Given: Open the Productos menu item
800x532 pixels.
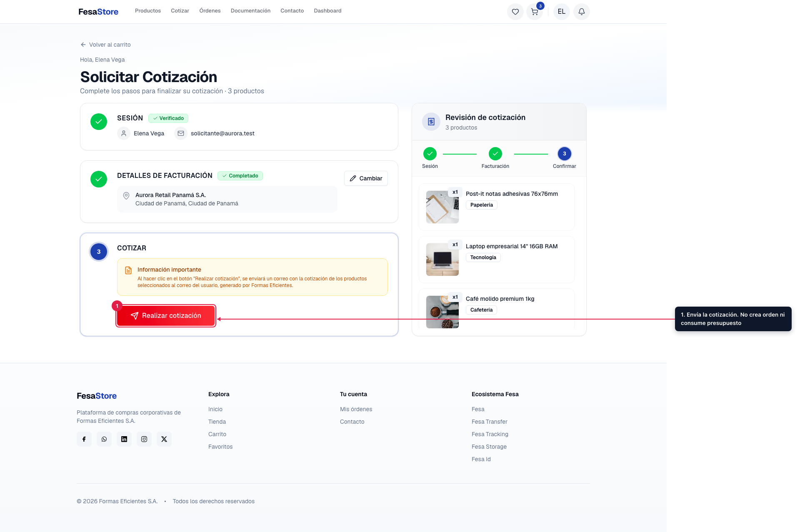Looking at the screenshot, I should tap(148, 11).
